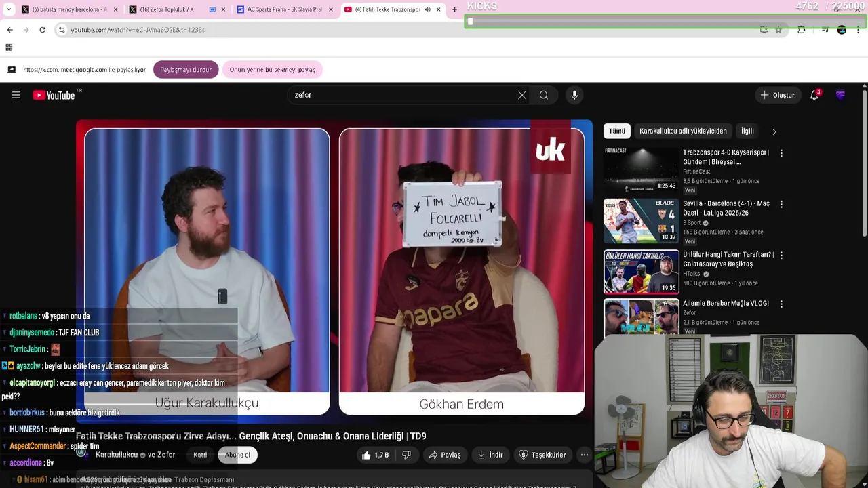Screen dimensions: 868x488
Task: Start voice search with the microphone
Action: point(574,95)
